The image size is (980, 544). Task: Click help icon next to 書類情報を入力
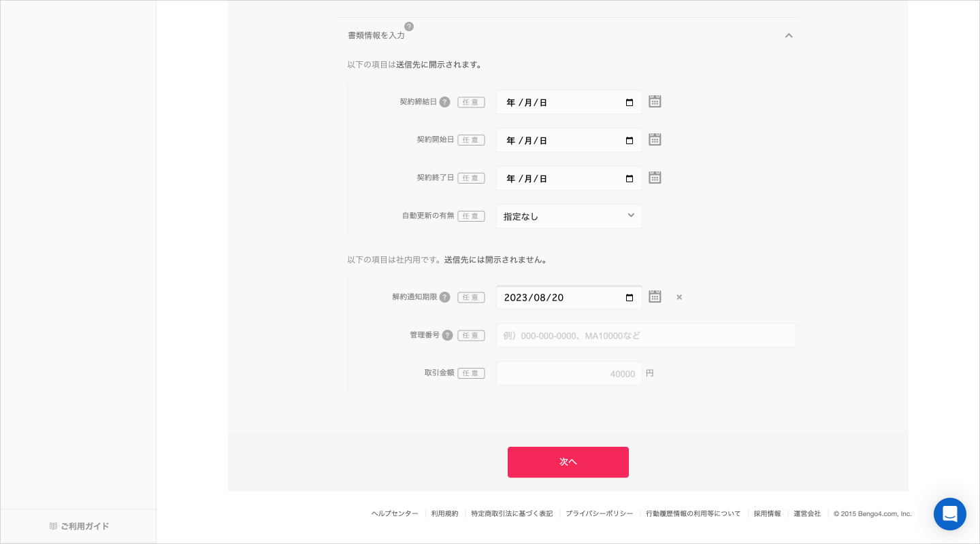409,27
